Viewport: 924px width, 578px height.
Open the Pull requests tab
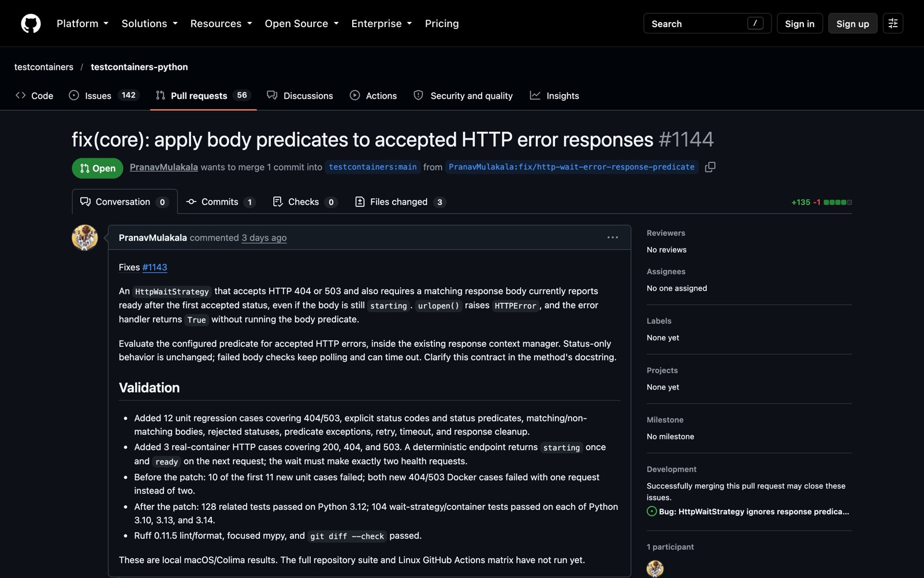[x=203, y=96]
